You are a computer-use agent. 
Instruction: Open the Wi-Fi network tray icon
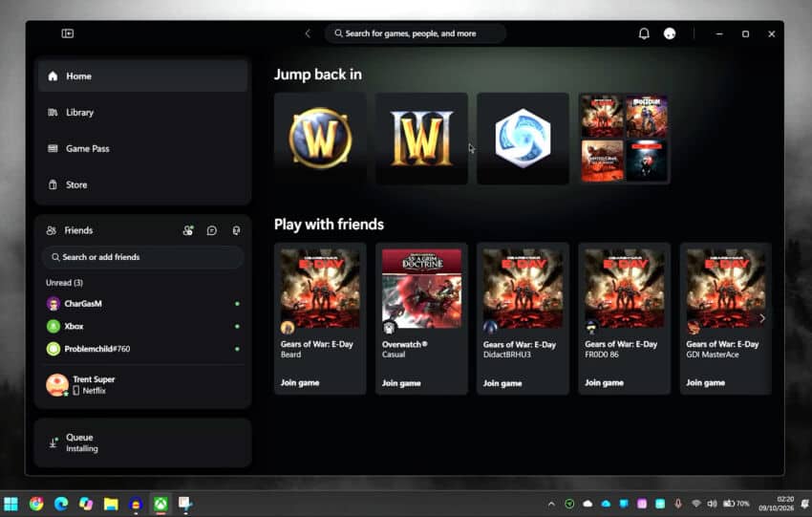coord(696,504)
